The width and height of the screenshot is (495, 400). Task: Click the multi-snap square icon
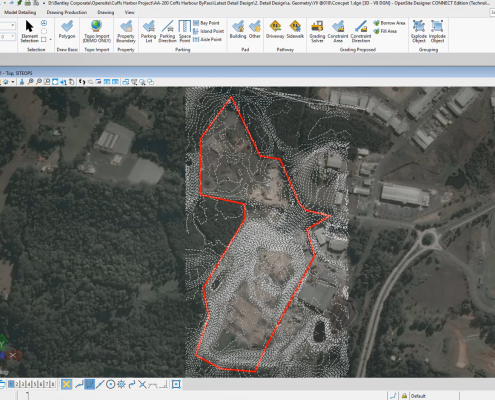(176, 384)
